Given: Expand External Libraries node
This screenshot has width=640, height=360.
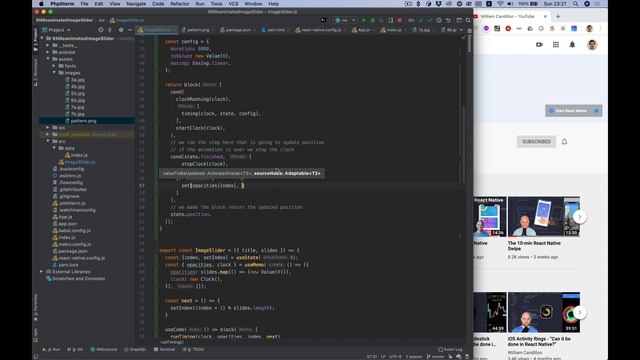Looking at the screenshot, I should point(42,271).
